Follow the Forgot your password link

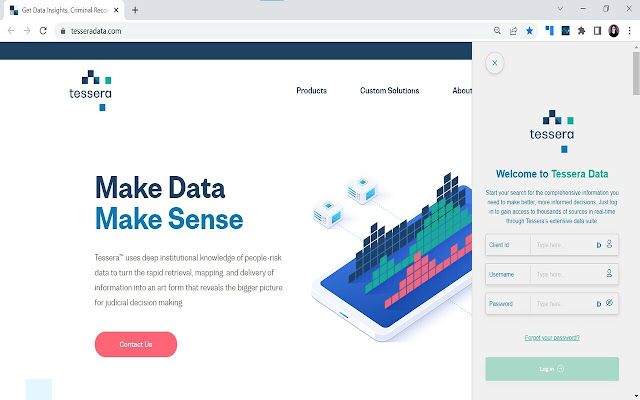pyautogui.click(x=552, y=338)
